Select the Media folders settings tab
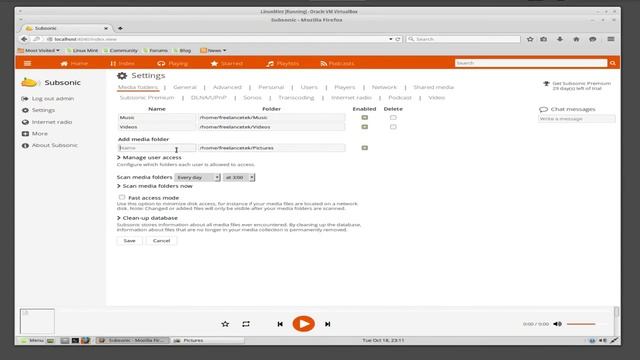This screenshot has height=360, width=640. [138, 87]
